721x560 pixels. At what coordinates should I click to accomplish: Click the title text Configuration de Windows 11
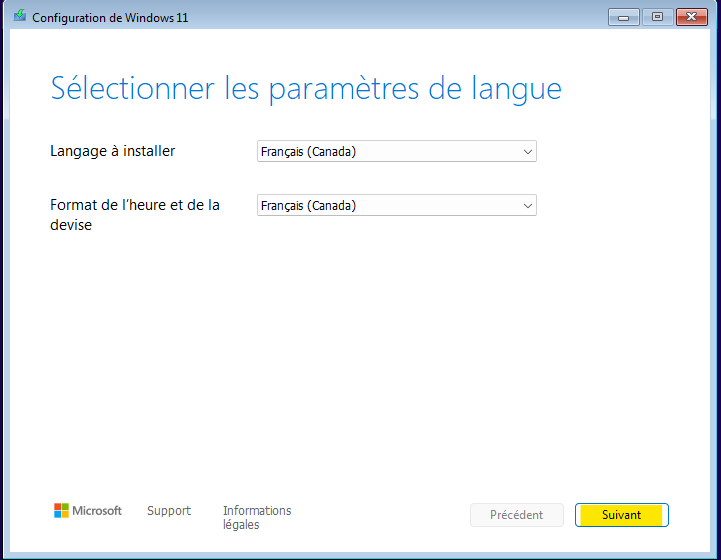tap(110, 18)
